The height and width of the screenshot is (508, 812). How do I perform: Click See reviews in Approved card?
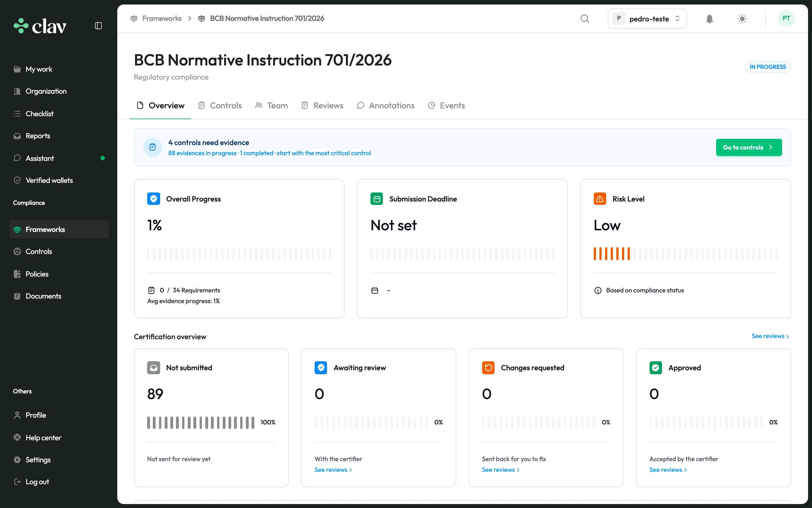pyautogui.click(x=668, y=470)
